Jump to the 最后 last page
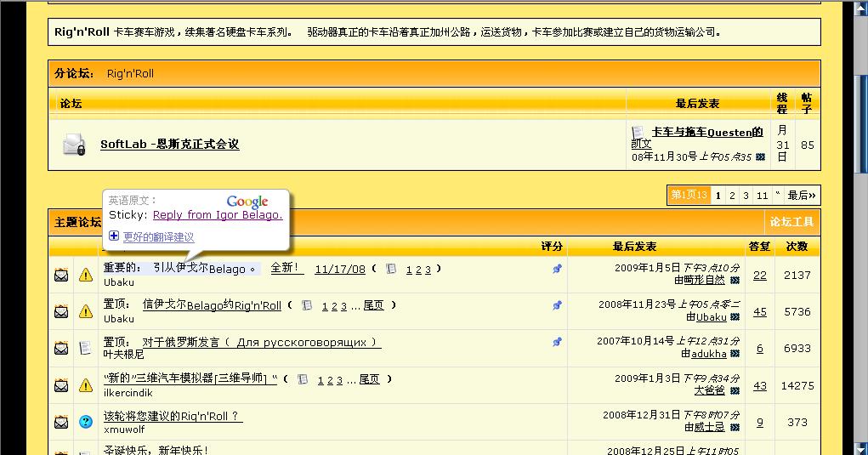The width and height of the screenshot is (868, 455). pyautogui.click(x=802, y=195)
